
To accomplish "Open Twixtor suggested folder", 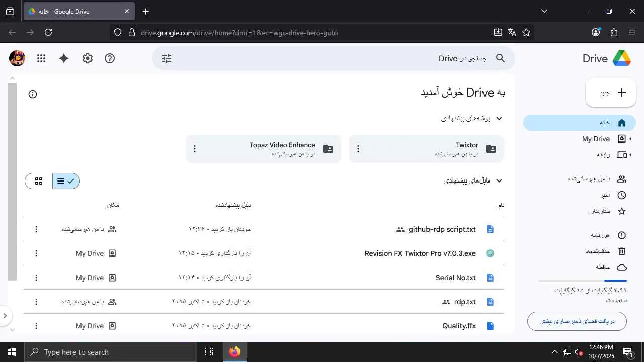I will (427, 149).
